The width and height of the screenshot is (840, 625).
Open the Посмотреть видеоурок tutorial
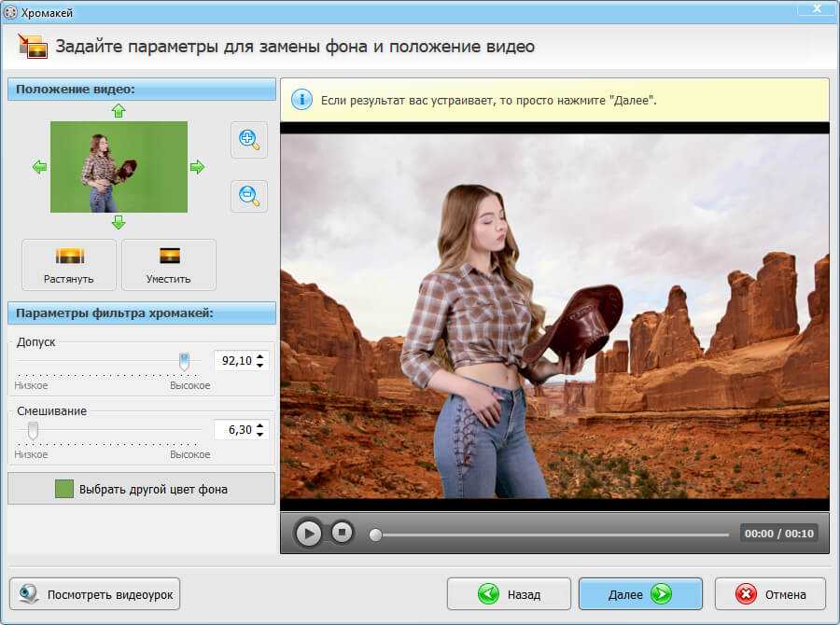[x=94, y=593]
